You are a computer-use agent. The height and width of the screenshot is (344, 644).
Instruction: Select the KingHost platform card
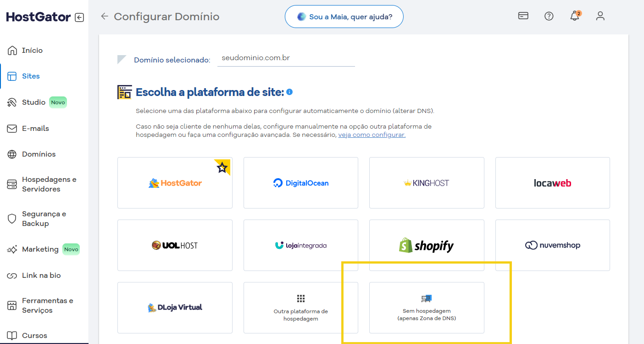427,183
